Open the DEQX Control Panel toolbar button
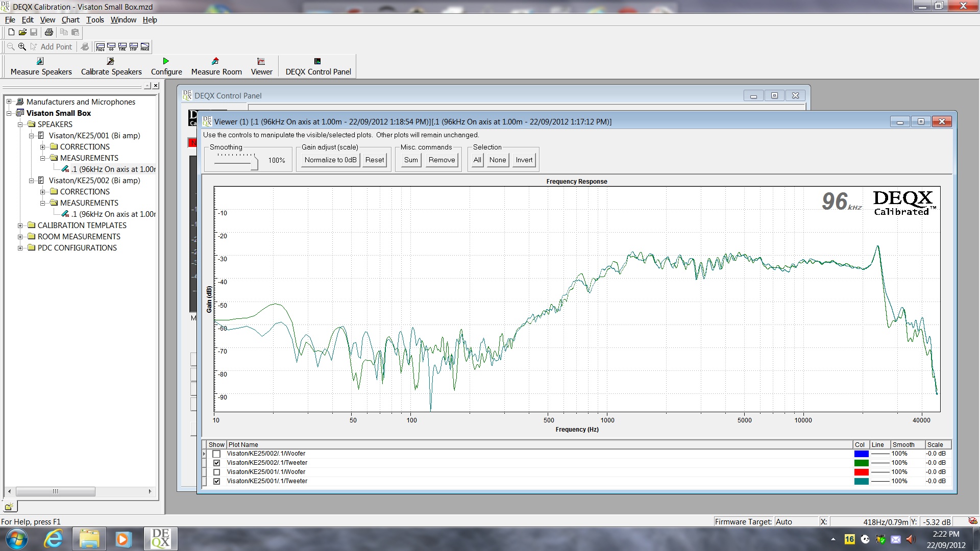The height and width of the screenshot is (551, 980). click(318, 66)
